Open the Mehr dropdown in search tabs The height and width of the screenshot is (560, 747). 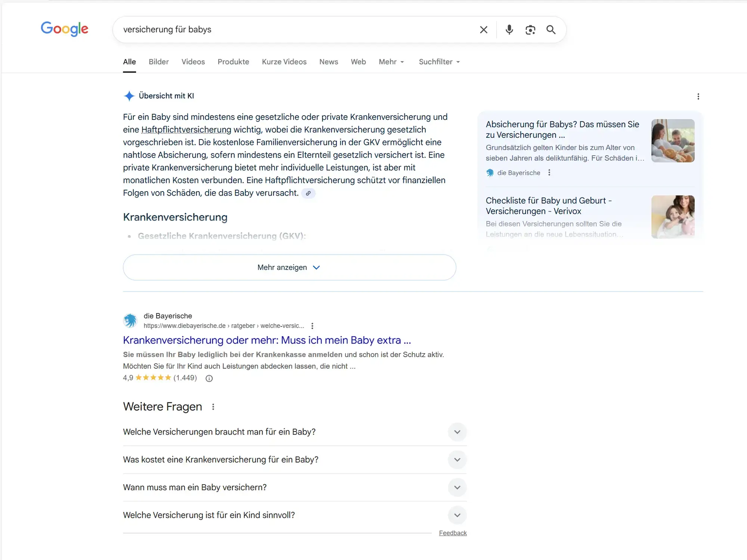point(391,62)
